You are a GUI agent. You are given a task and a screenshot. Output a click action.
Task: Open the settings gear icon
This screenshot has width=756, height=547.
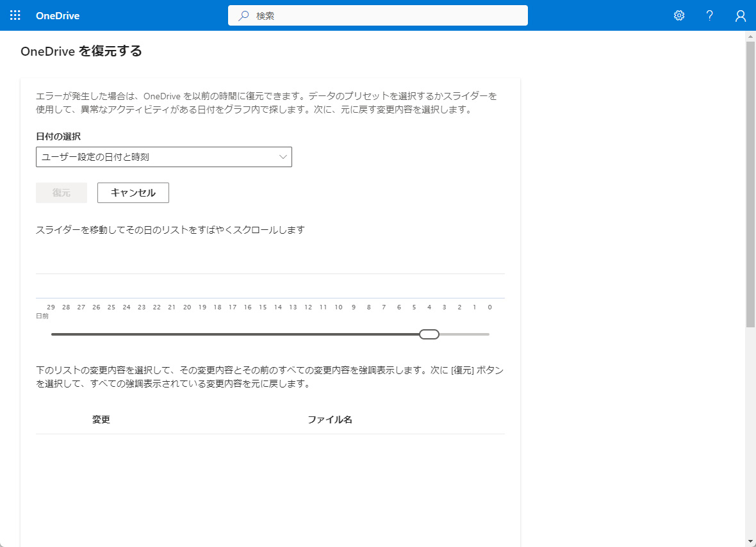click(x=679, y=15)
